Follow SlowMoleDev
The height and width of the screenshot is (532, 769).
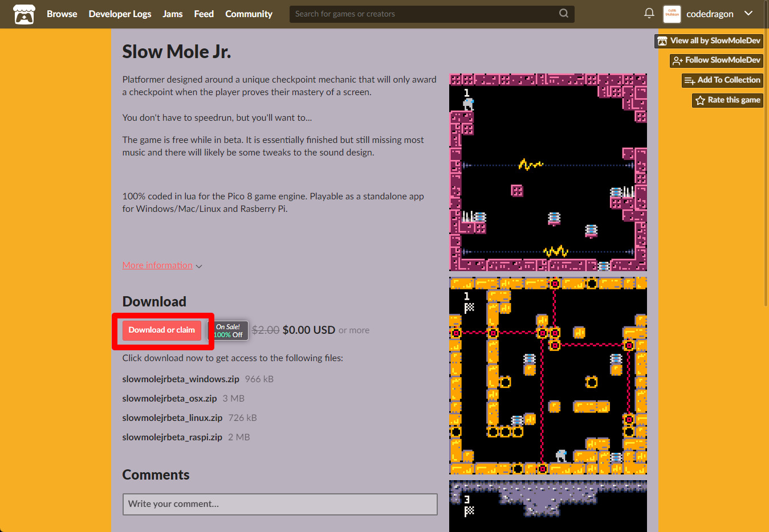pyautogui.click(x=717, y=60)
